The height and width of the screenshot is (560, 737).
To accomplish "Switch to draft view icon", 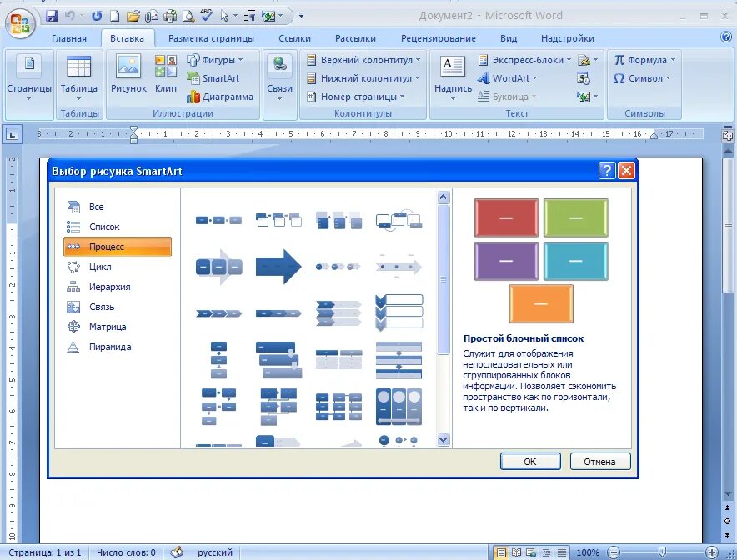I will click(561, 552).
